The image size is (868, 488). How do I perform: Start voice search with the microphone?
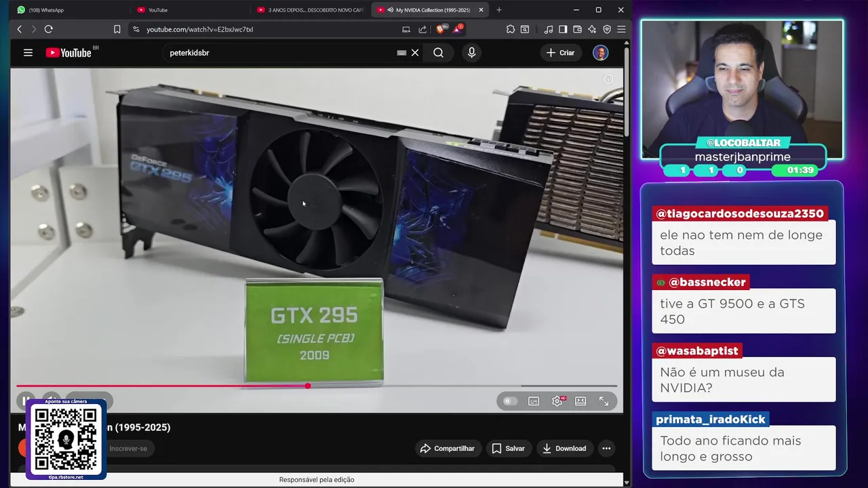click(471, 52)
